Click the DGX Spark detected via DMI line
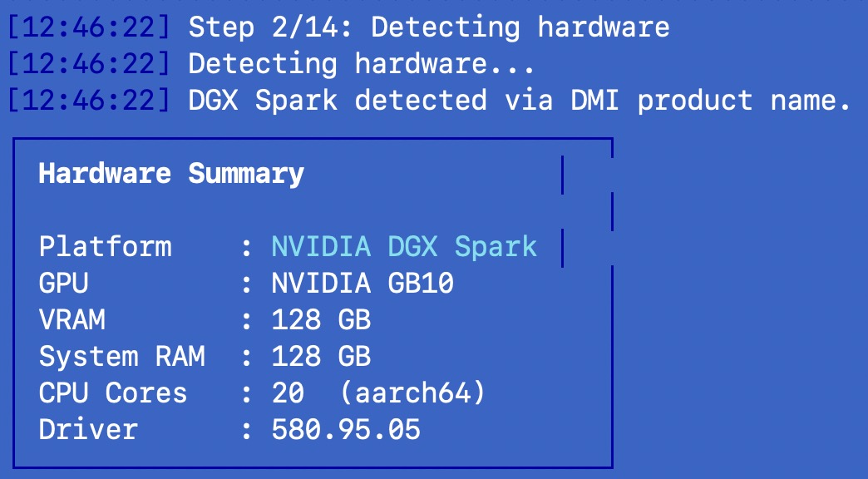 [520, 101]
